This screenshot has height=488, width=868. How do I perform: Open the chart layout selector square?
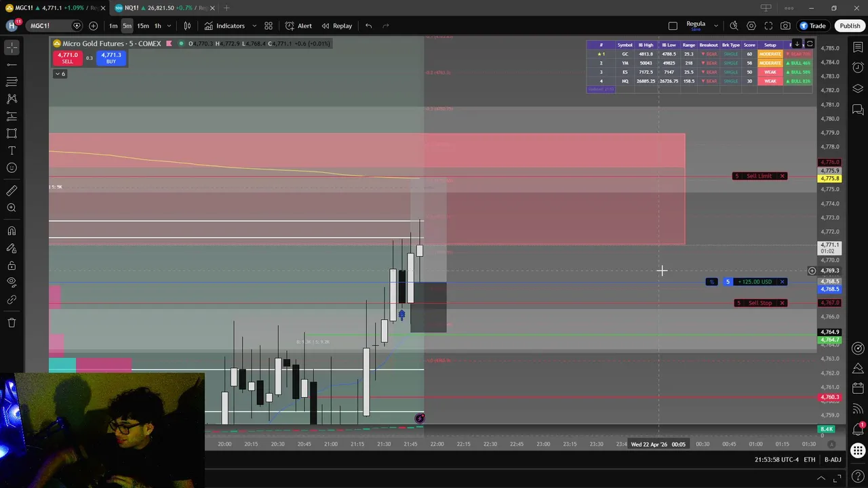[673, 26]
